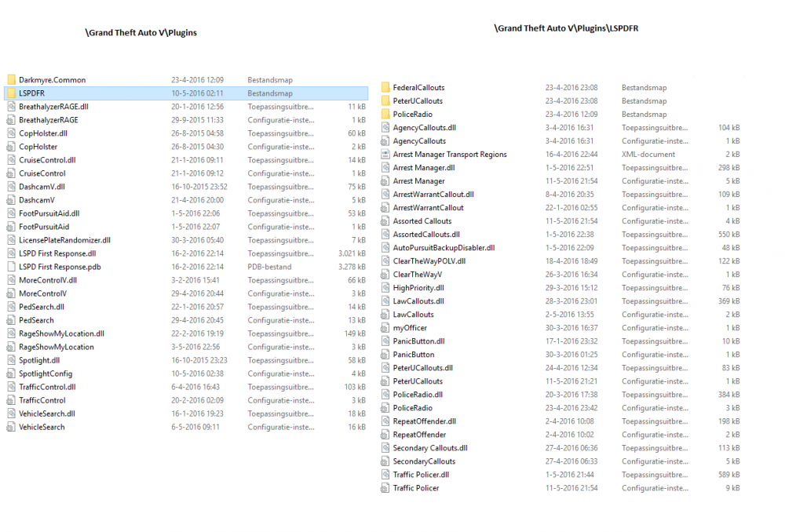Click the MoreControlV.dll file icon
The height and width of the screenshot is (532, 785).
(11, 280)
